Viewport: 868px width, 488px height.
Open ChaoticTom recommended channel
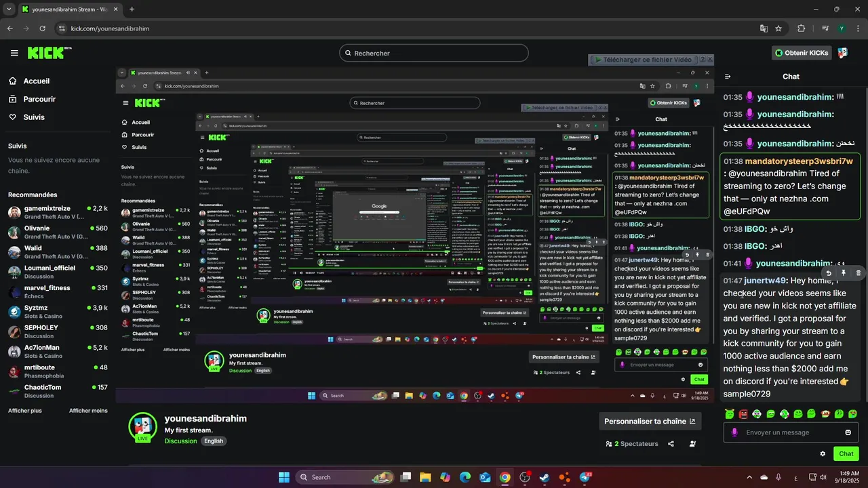coord(58,391)
